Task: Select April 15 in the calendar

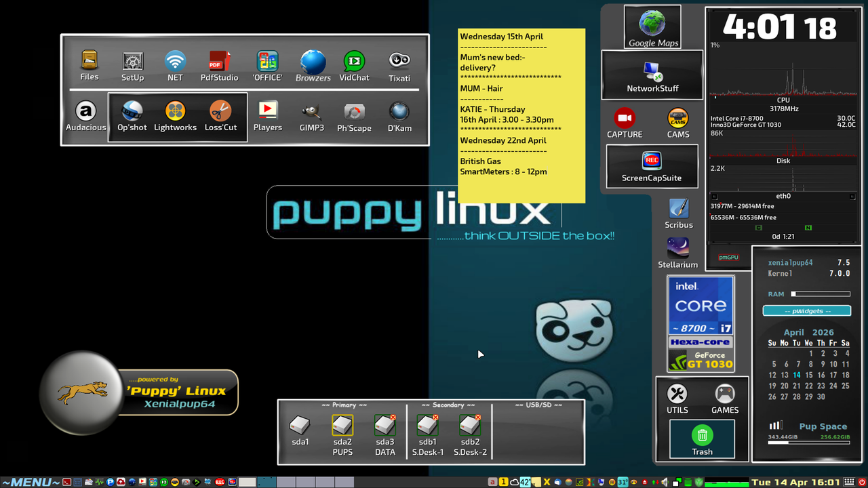Action: pos(808,375)
